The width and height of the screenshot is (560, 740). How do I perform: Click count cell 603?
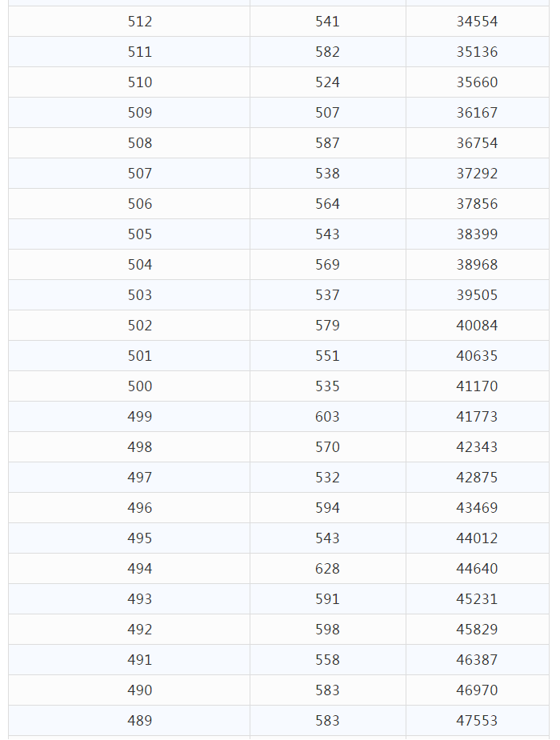tap(327, 417)
